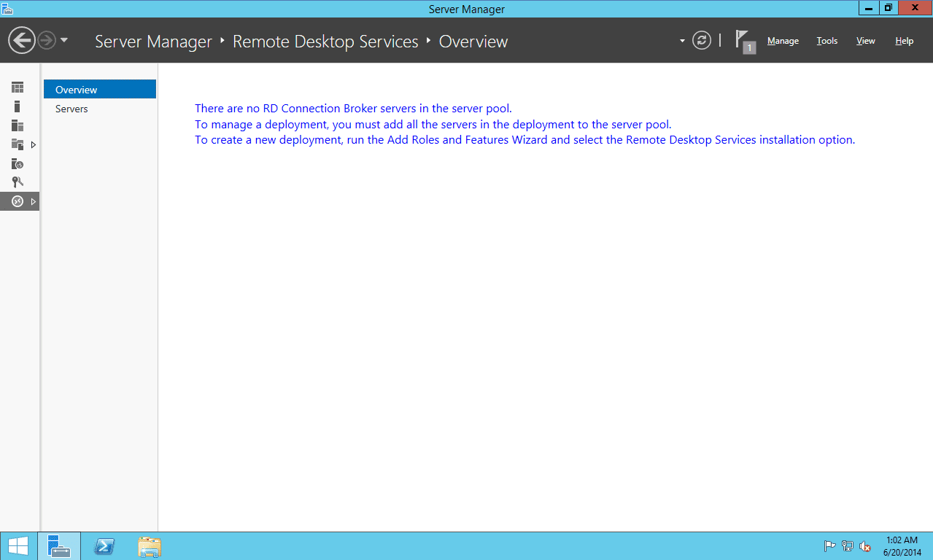Click the Server Manager breadcrumb segment

click(153, 42)
